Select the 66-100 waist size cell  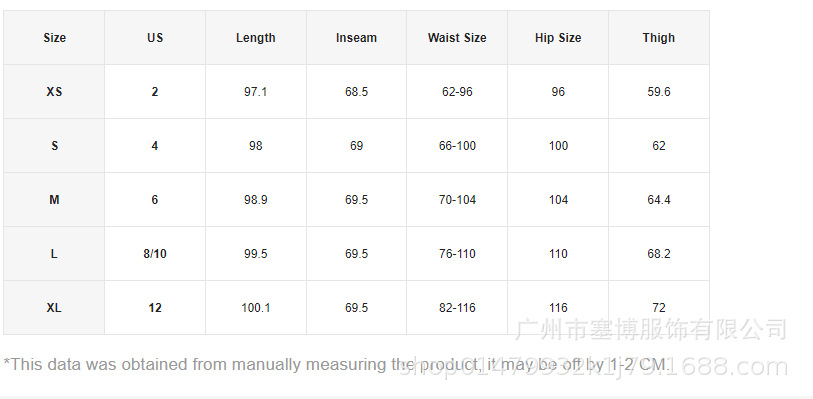coord(457,146)
